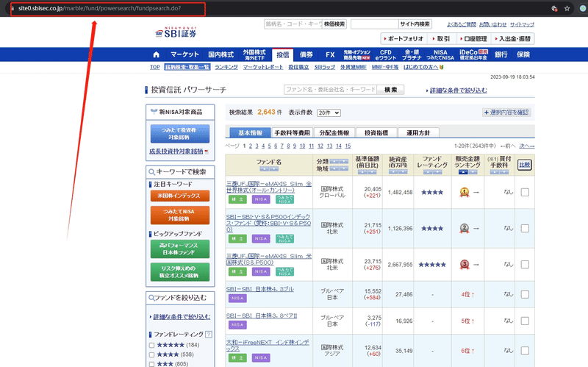Click the beginner mark icon after はじめての方へ
This screenshot has height=367, width=588.
(x=442, y=67)
